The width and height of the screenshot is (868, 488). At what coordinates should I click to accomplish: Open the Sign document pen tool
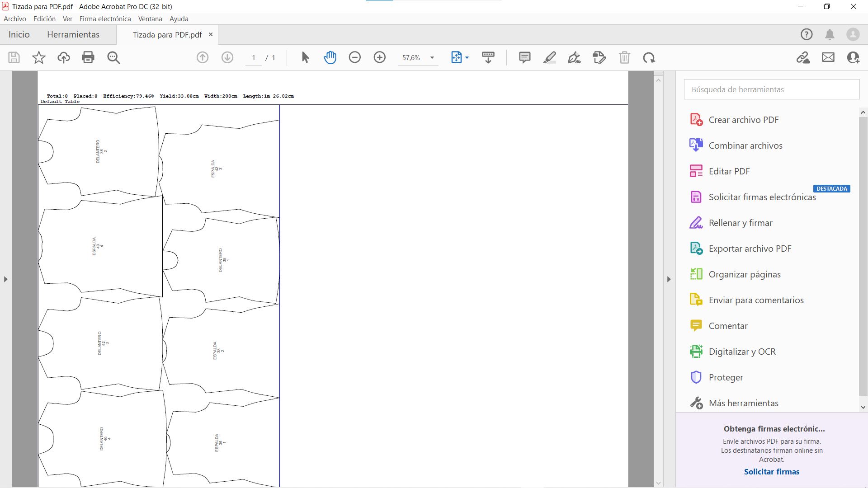click(x=574, y=57)
